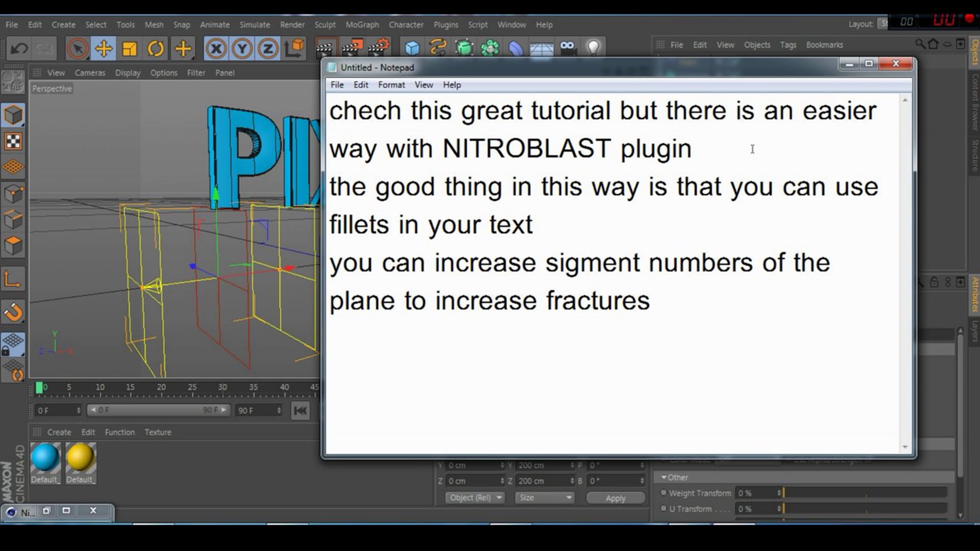Select the blue Default material thumbnail
Viewport: 980px width, 551px height.
(45, 458)
